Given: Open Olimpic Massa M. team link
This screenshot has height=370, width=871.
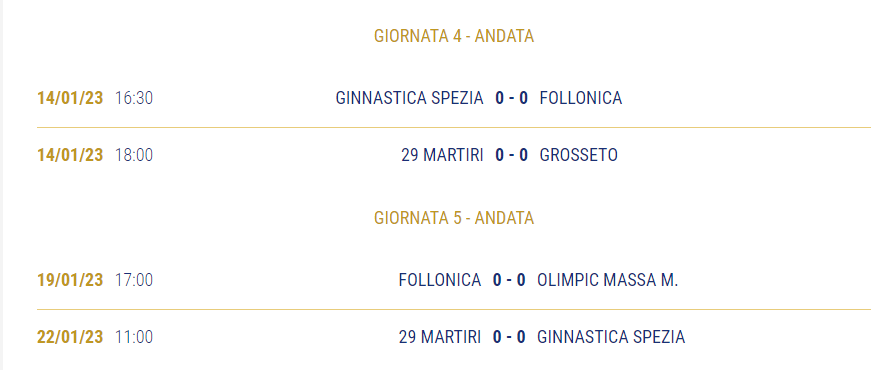Looking at the screenshot, I should coord(608,280).
